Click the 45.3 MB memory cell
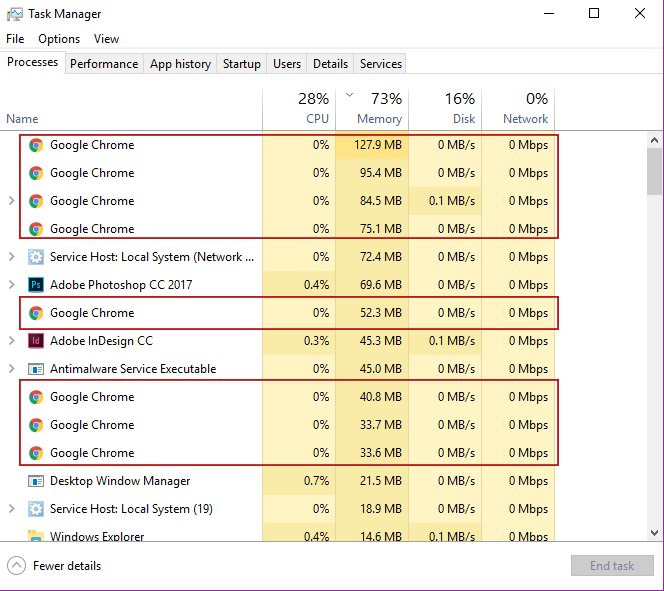Viewport: 664px width, 591px height. [x=372, y=341]
